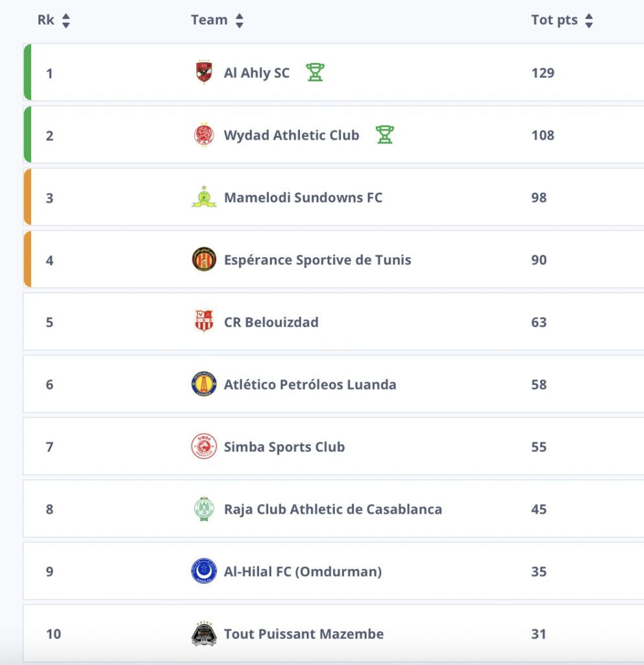Viewport: 644px width, 665px height.
Task: Click the Atlético Petróleos Luanda badge
Action: [204, 384]
